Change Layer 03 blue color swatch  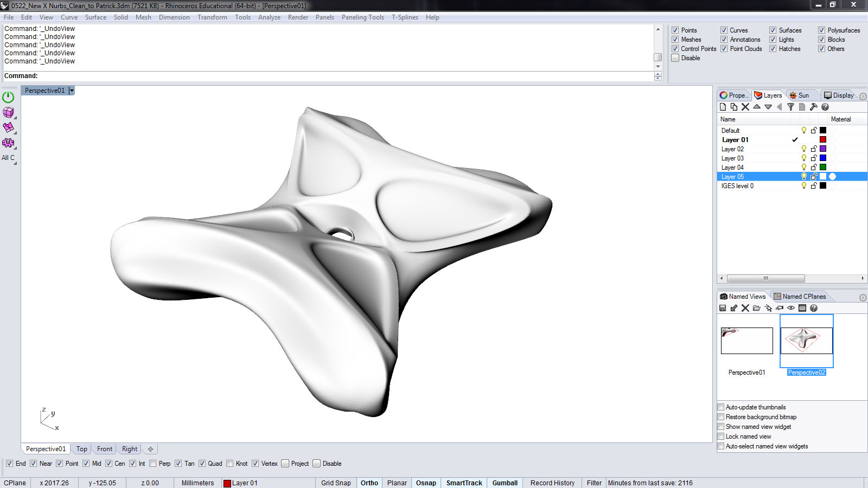pyautogui.click(x=823, y=158)
